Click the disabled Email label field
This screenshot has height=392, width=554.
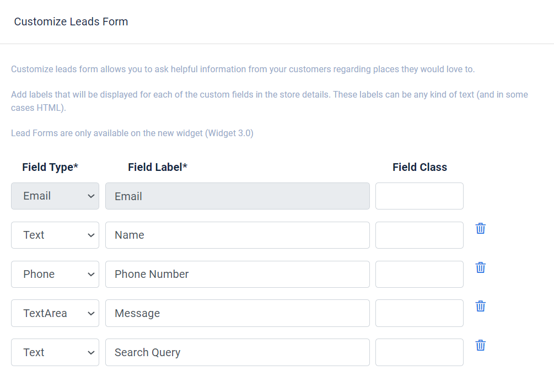pyautogui.click(x=237, y=196)
